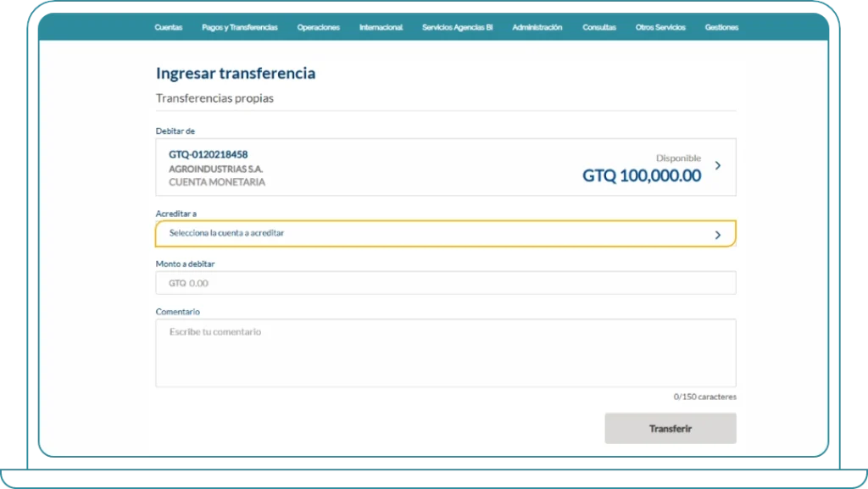868x489 pixels.
Task: Switch to the Cuentas menu
Action: click(168, 27)
